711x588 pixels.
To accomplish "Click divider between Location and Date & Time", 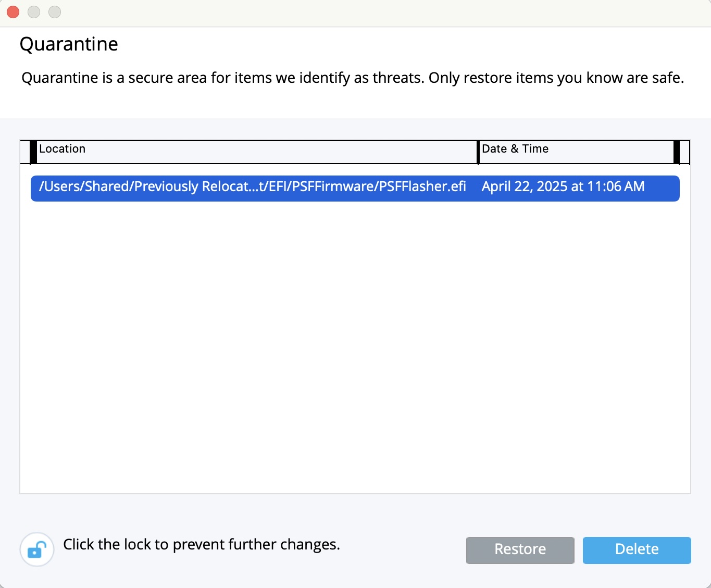I will 478,152.
